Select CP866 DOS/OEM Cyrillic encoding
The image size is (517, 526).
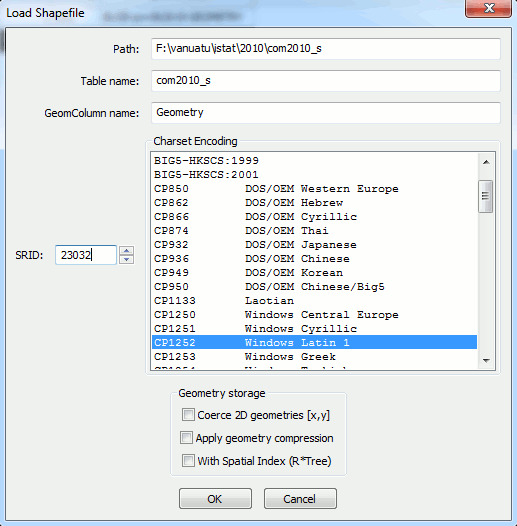[x=314, y=217]
